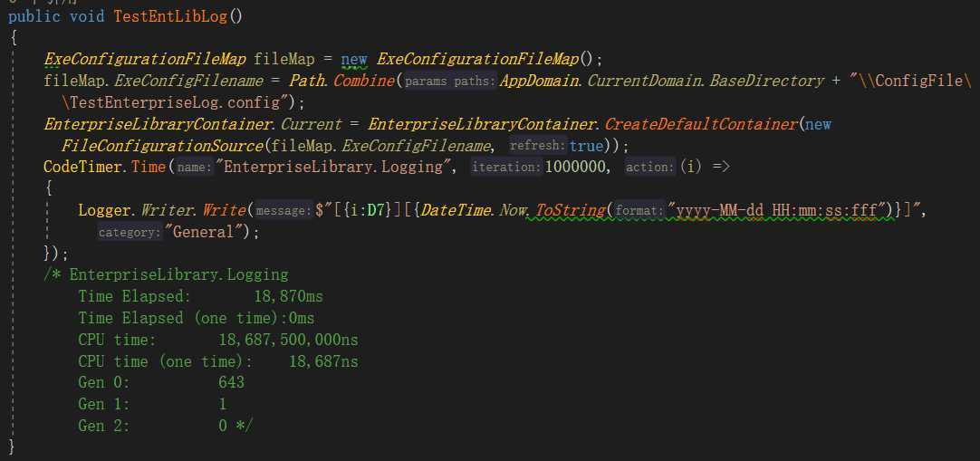Click the 'action:' inline parameter hint
Viewport: 980px width, 461px height.
[650, 168]
